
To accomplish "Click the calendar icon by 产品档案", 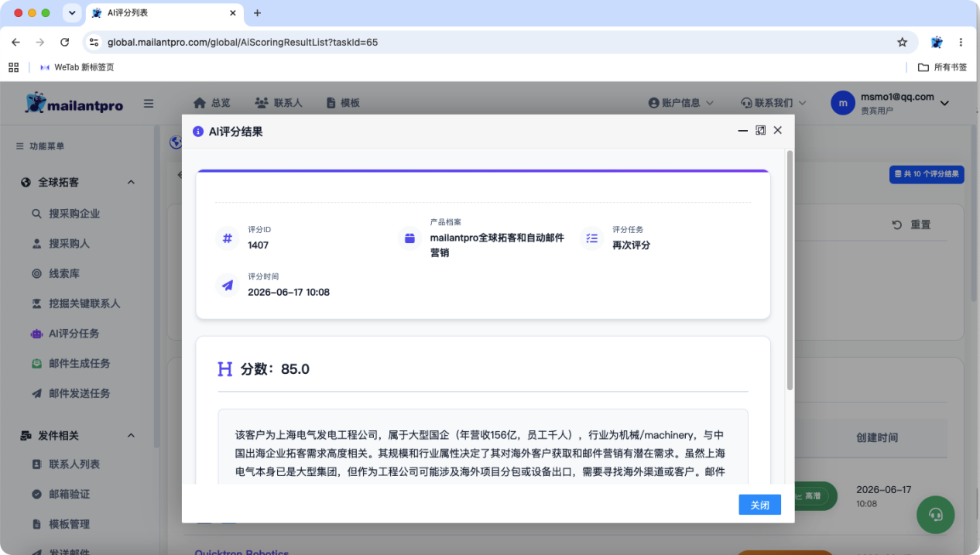I will click(x=409, y=238).
